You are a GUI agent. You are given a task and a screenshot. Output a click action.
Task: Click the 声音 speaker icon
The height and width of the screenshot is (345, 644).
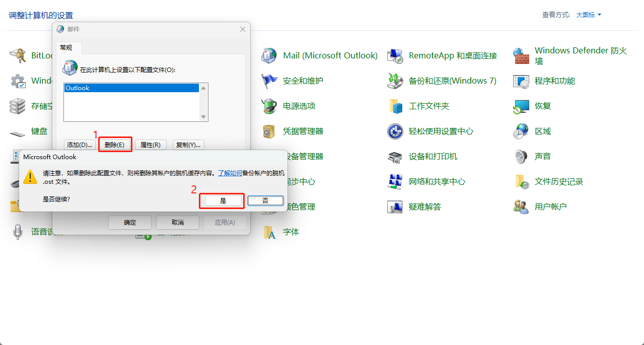coord(521,157)
